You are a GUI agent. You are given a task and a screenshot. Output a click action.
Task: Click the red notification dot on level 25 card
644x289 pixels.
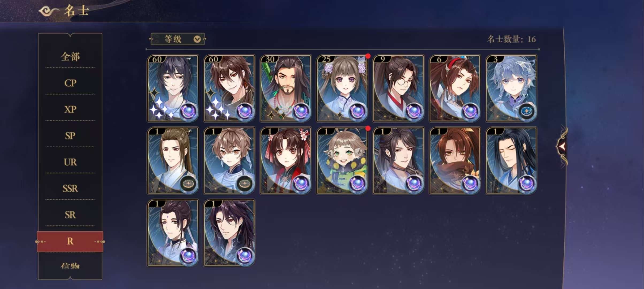point(368,56)
